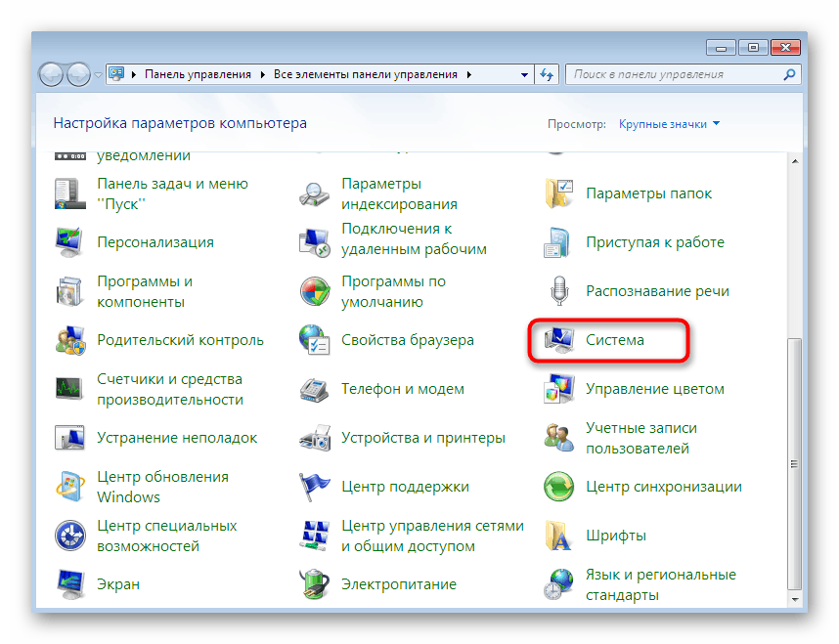Image resolution: width=839 pixels, height=644 pixels.
Task: Open recent pages arrow next to navigation buttons
Action: 98,75
